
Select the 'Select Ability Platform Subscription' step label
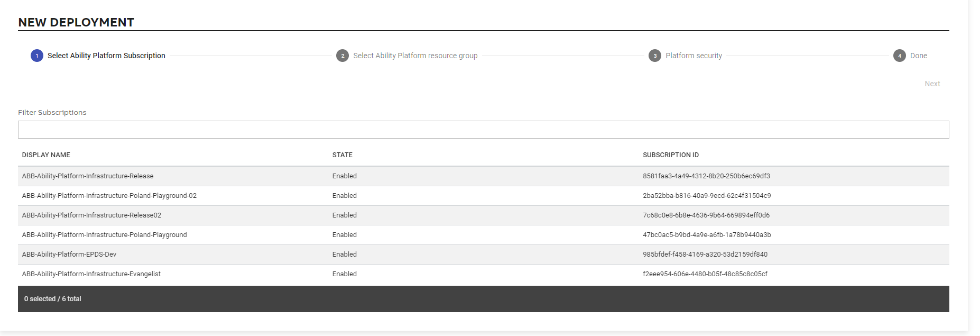pos(106,56)
